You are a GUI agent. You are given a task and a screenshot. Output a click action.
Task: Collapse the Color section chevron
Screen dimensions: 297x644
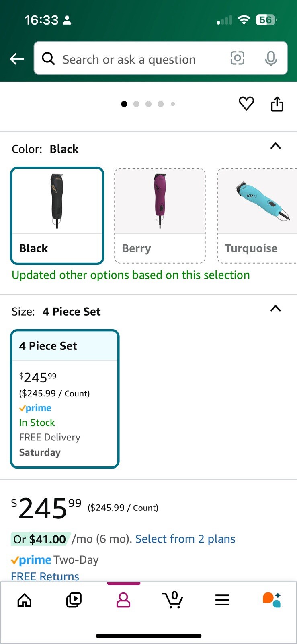pyautogui.click(x=275, y=146)
